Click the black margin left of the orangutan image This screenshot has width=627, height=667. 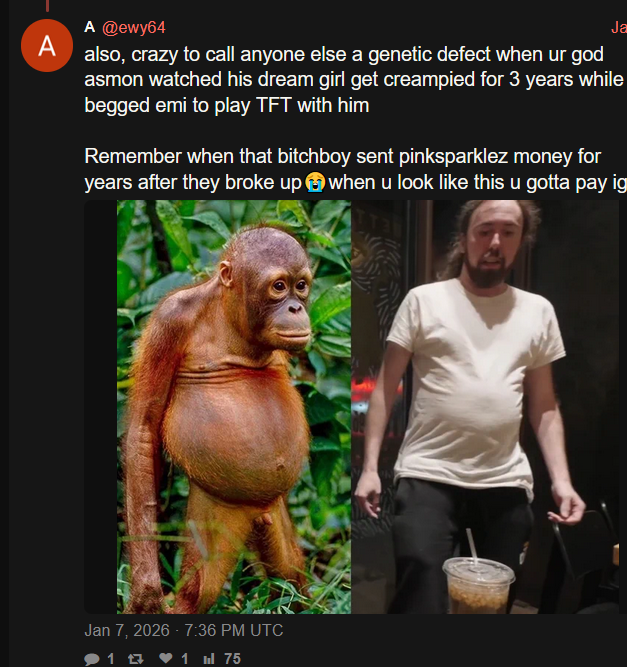click(100, 407)
